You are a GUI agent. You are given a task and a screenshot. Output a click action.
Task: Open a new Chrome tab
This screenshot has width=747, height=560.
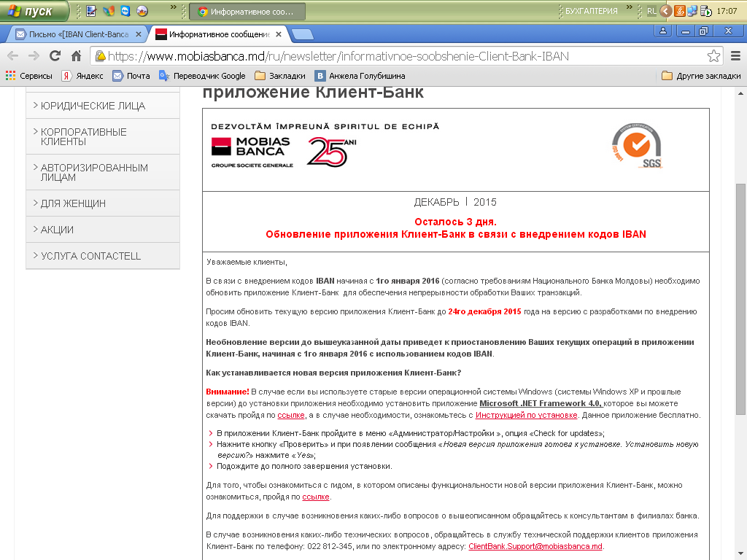point(302,34)
